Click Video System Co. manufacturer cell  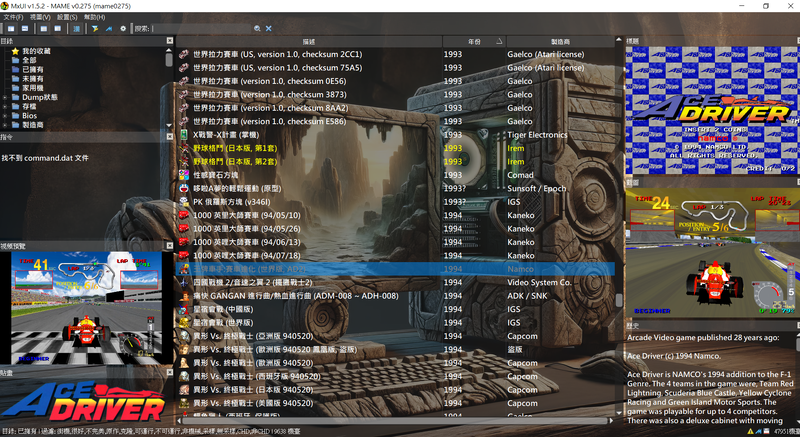tap(539, 282)
